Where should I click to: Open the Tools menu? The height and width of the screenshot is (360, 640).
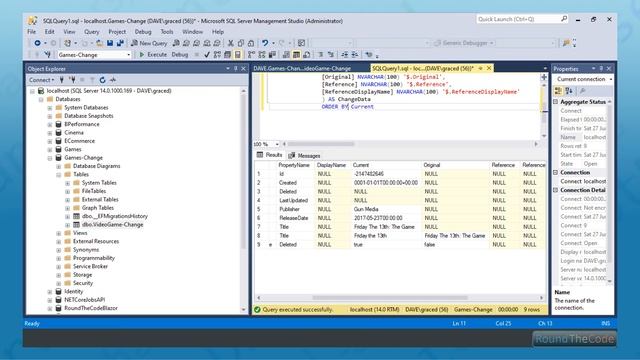point(167,31)
